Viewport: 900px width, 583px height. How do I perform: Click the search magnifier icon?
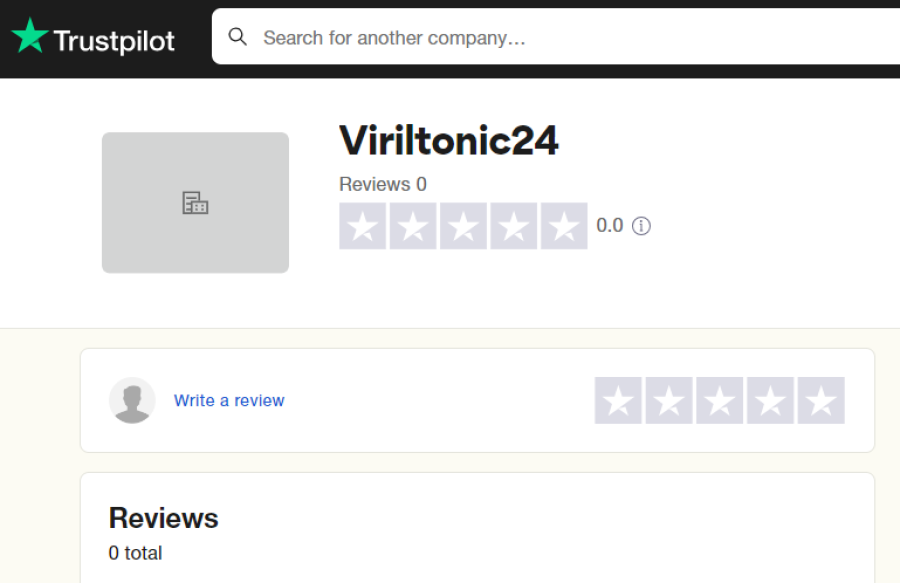pyautogui.click(x=238, y=37)
